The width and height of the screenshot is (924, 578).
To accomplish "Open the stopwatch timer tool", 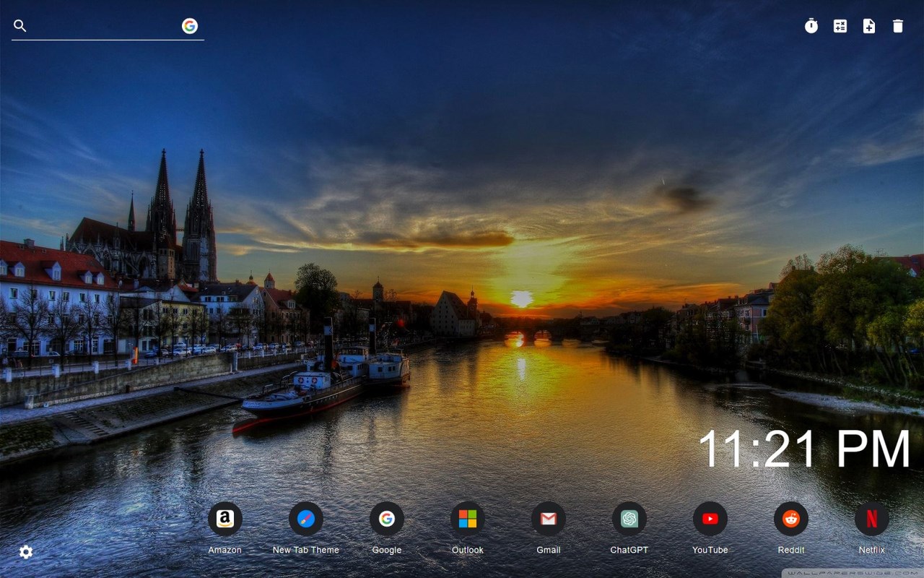I will pyautogui.click(x=811, y=26).
